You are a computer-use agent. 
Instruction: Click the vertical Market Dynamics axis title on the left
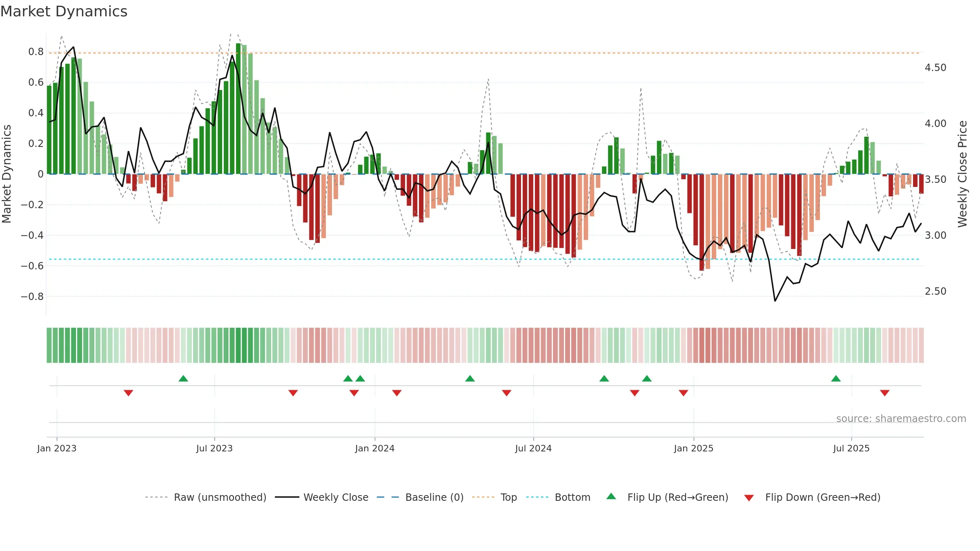7,174
